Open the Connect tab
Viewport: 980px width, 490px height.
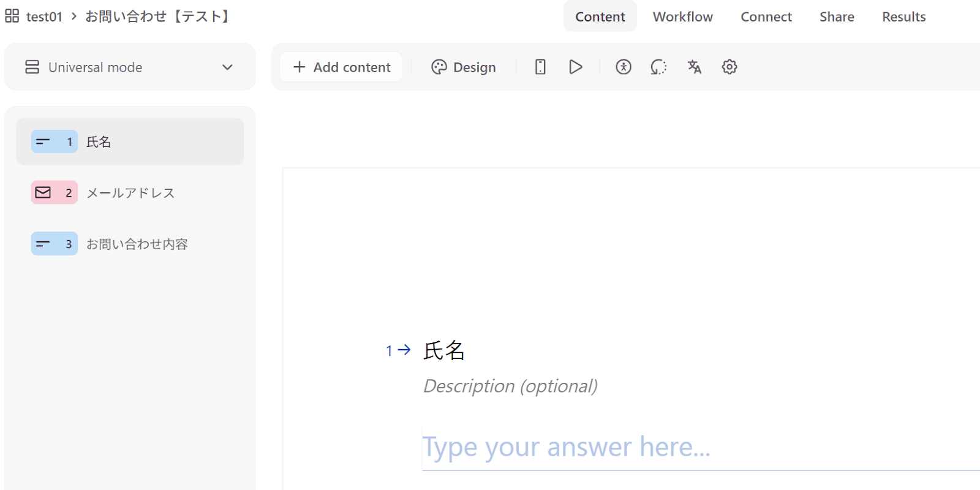pos(766,17)
